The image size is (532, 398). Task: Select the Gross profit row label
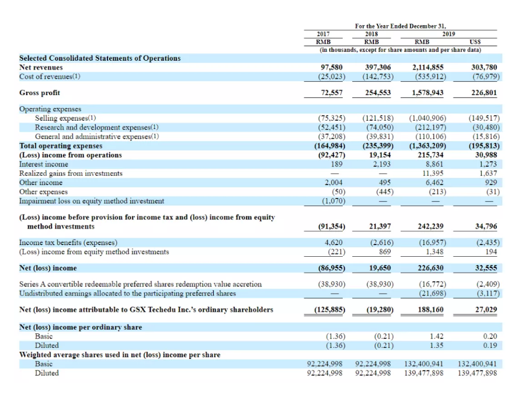tap(40, 93)
